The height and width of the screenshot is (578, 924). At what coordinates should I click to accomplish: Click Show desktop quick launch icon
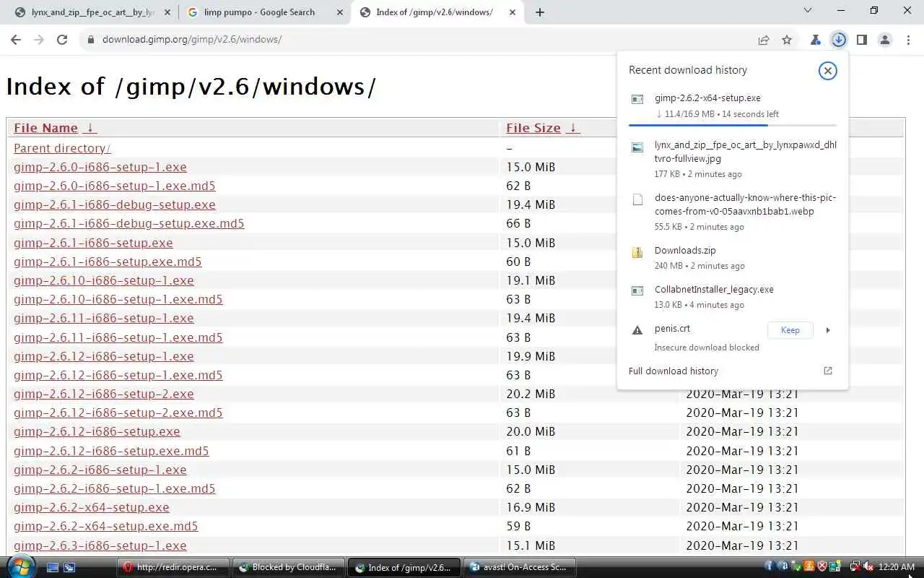pos(53,567)
